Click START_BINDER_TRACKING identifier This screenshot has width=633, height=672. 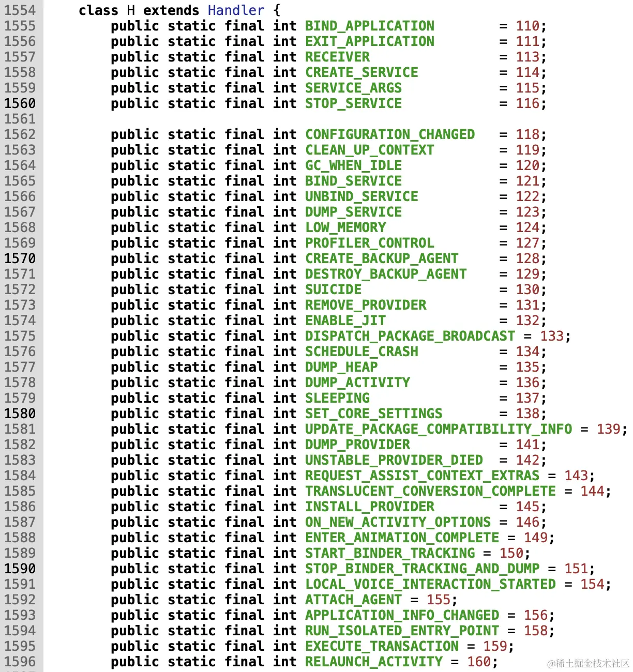click(x=390, y=553)
